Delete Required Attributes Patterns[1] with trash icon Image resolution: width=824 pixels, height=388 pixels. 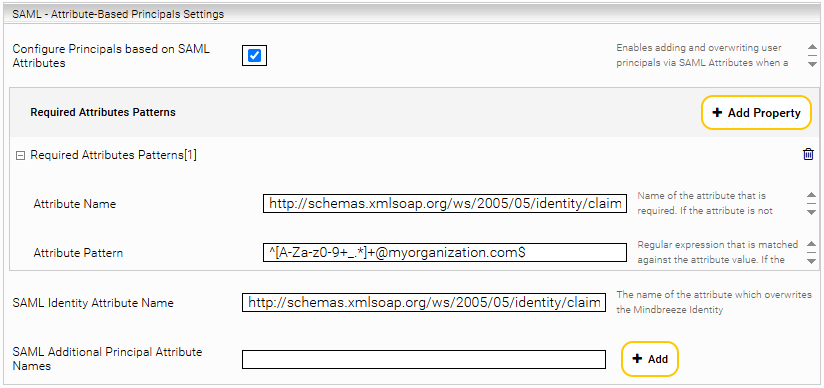point(808,155)
